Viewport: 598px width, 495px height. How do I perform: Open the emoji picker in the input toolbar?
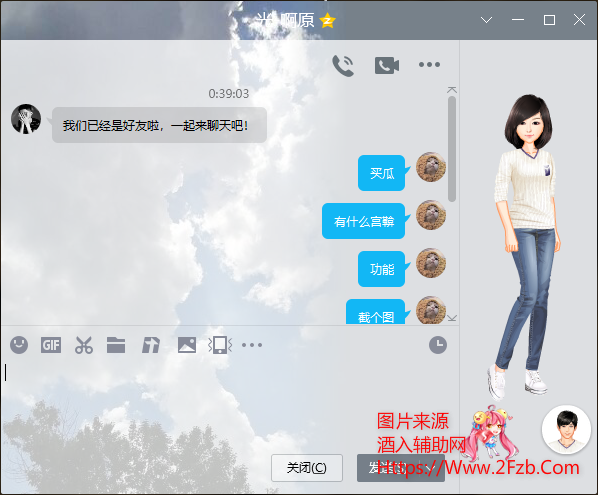coord(19,345)
